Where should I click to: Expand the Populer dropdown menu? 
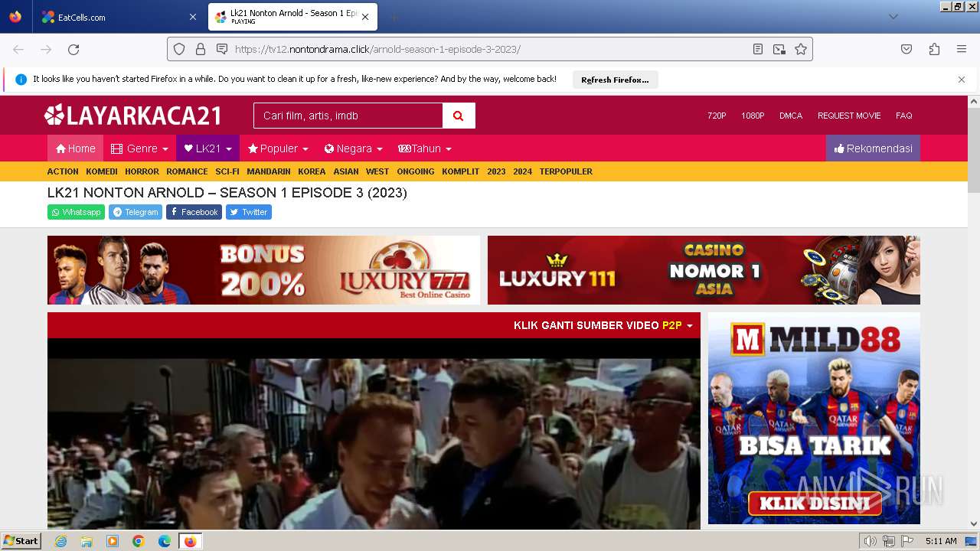pyautogui.click(x=278, y=148)
